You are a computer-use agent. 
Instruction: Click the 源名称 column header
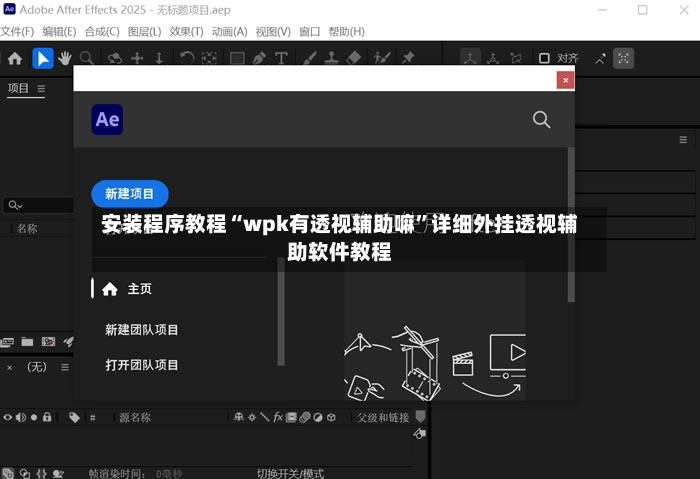(x=135, y=418)
